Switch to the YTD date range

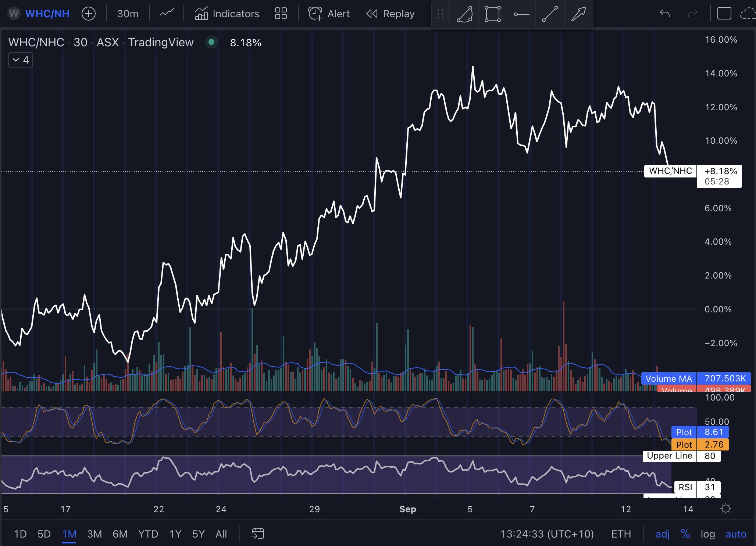click(x=148, y=534)
